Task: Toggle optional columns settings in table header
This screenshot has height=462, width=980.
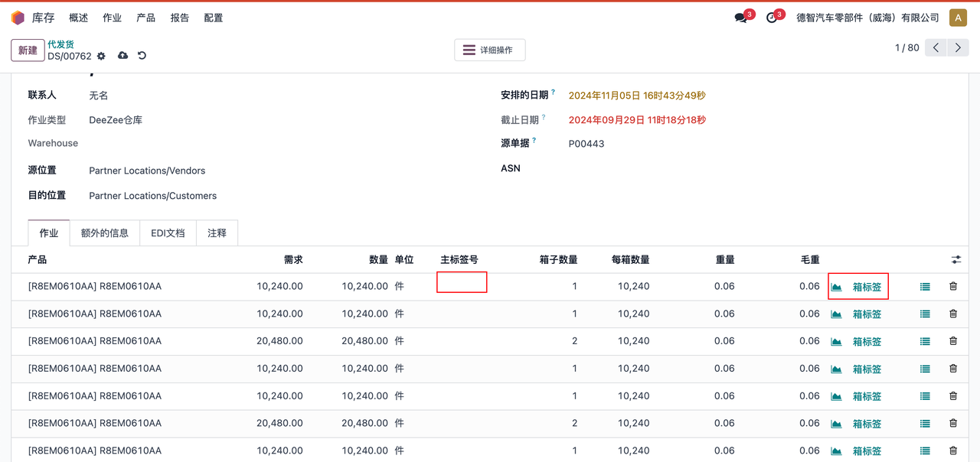Action: pyautogui.click(x=955, y=260)
